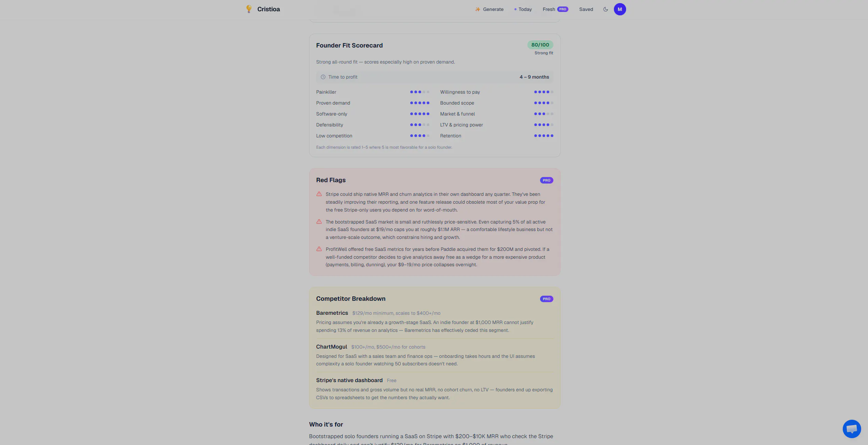Click the 80/100 score badge
The width and height of the screenshot is (868, 445).
click(540, 45)
